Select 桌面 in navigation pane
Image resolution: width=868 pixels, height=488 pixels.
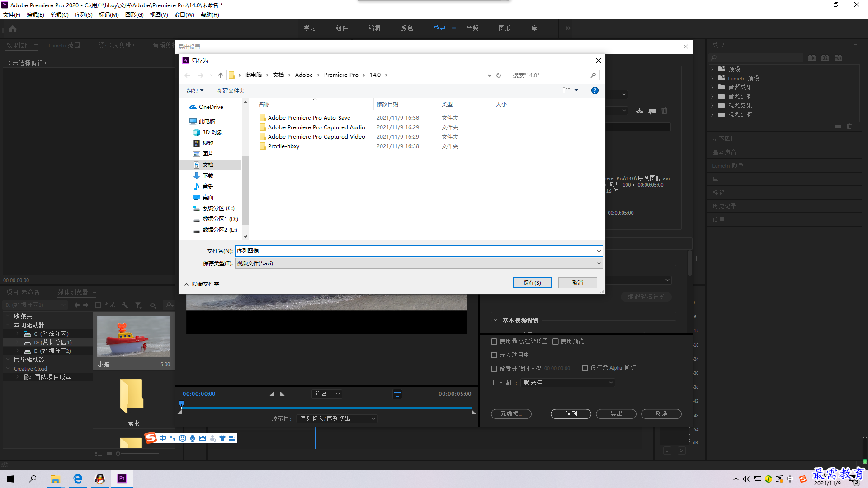click(x=208, y=197)
